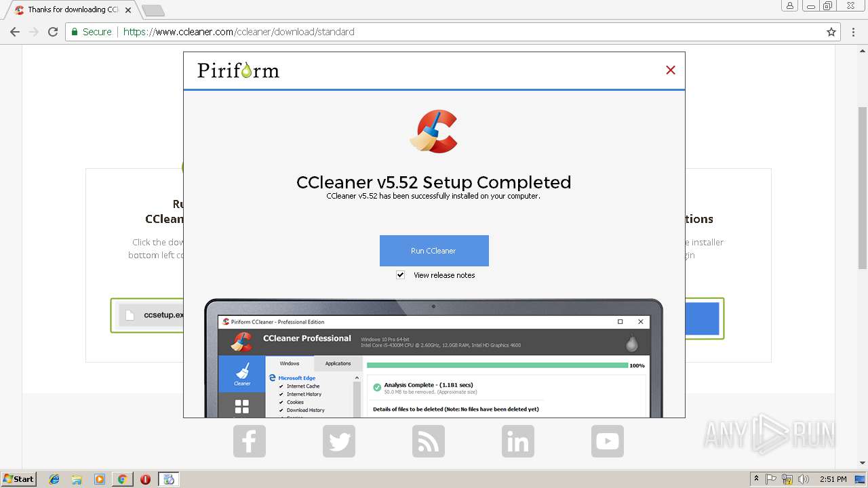The width and height of the screenshot is (868, 488).
Task: Click the Run CCleaner button
Action: pos(434,251)
